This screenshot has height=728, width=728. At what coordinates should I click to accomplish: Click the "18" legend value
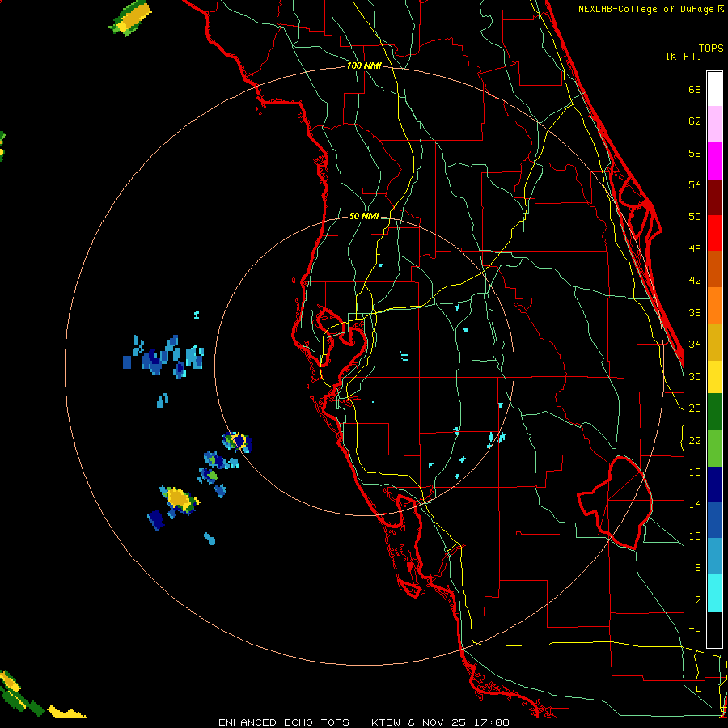(x=695, y=472)
